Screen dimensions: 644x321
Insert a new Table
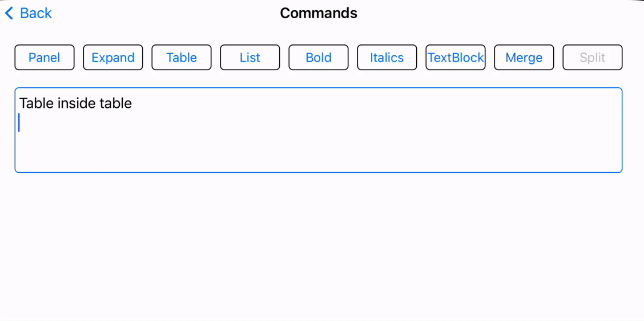coord(182,58)
